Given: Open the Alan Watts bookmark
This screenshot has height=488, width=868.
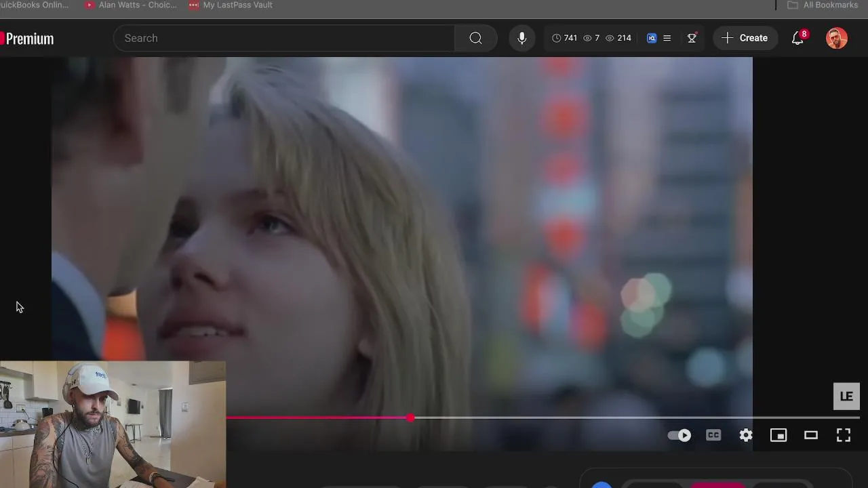Looking at the screenshot, I should pos(131,5).
